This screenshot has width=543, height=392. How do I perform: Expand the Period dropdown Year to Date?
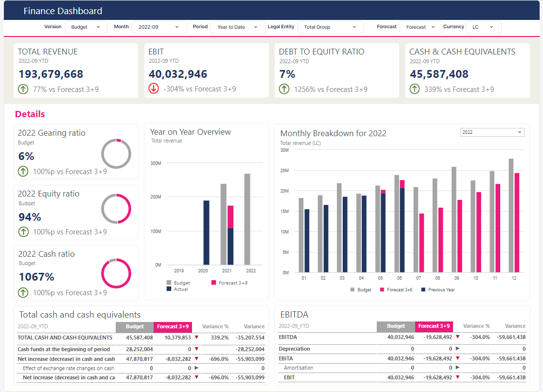(x=237, y=27)
